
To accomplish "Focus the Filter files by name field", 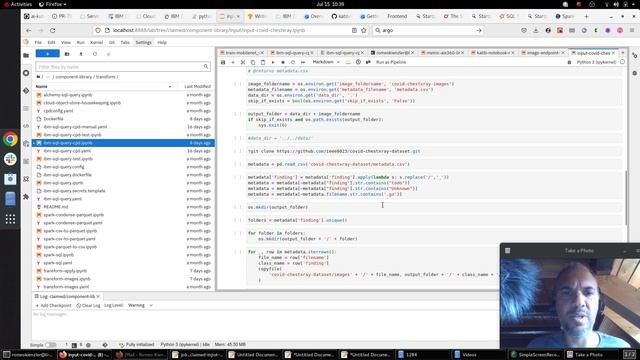I will (123, 67).
